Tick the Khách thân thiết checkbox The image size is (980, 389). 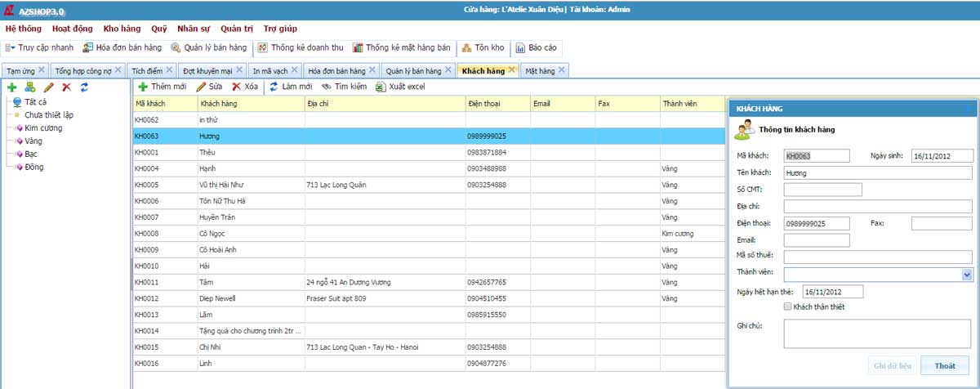[x=787, y=306]
